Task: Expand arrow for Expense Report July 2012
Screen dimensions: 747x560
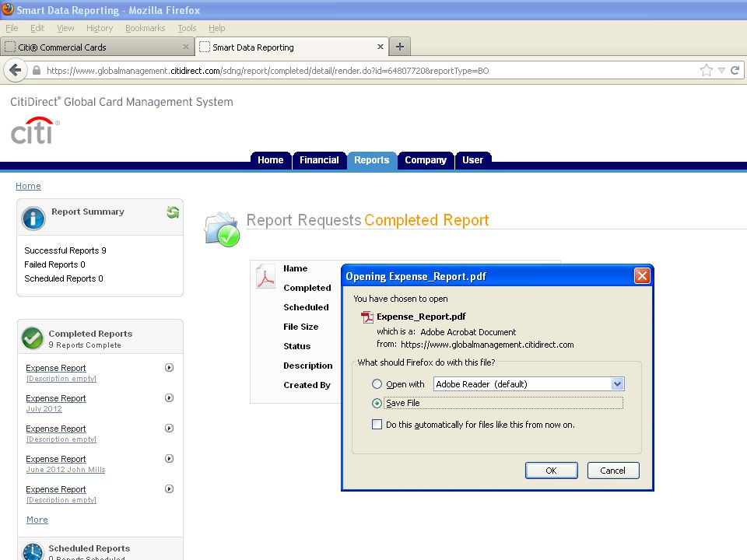Action: 169,397
